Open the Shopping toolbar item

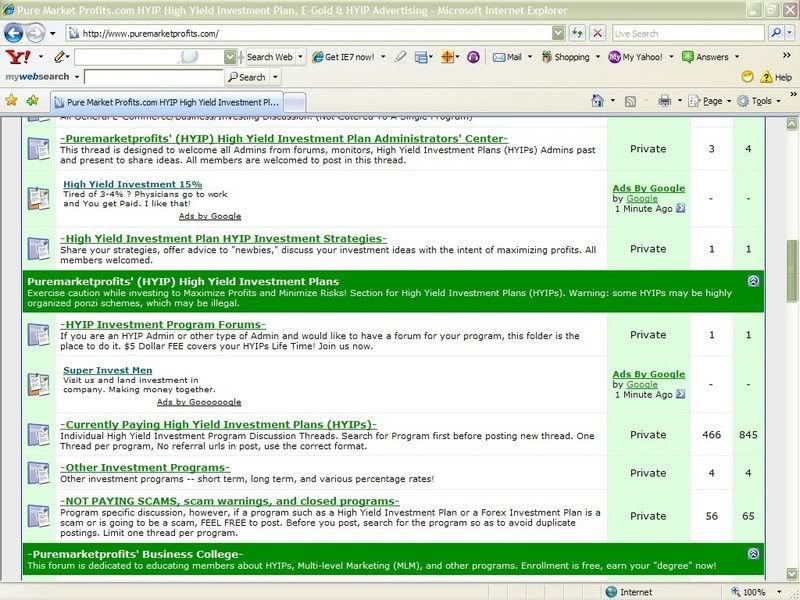(x=565, y=57)
